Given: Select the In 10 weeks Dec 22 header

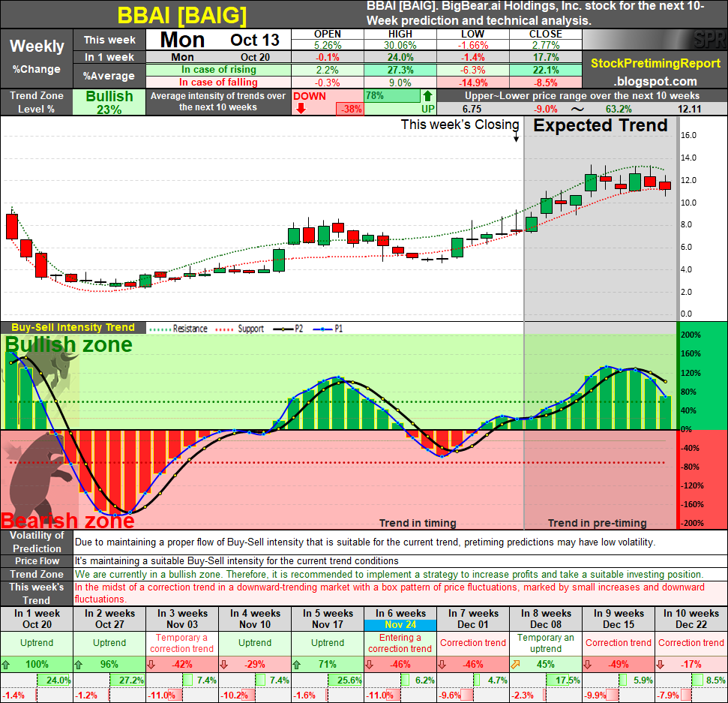Looking at the screenshot, I should [691, 619].
